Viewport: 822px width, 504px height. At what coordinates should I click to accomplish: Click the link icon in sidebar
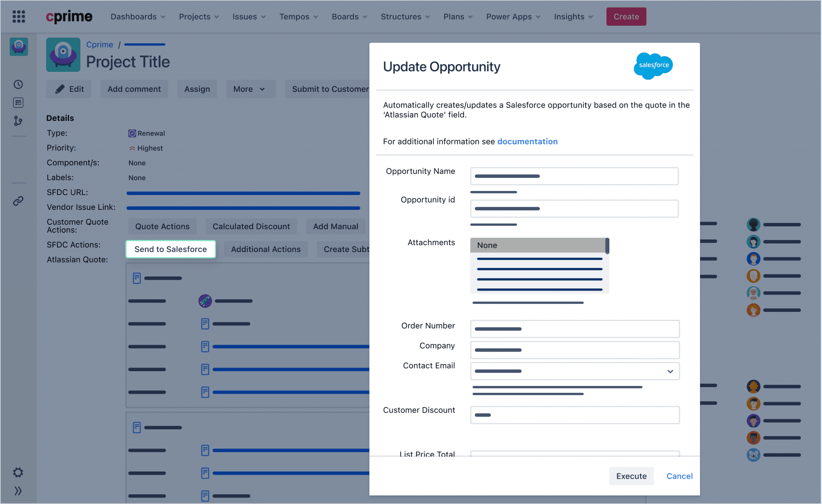pos(18,201)
